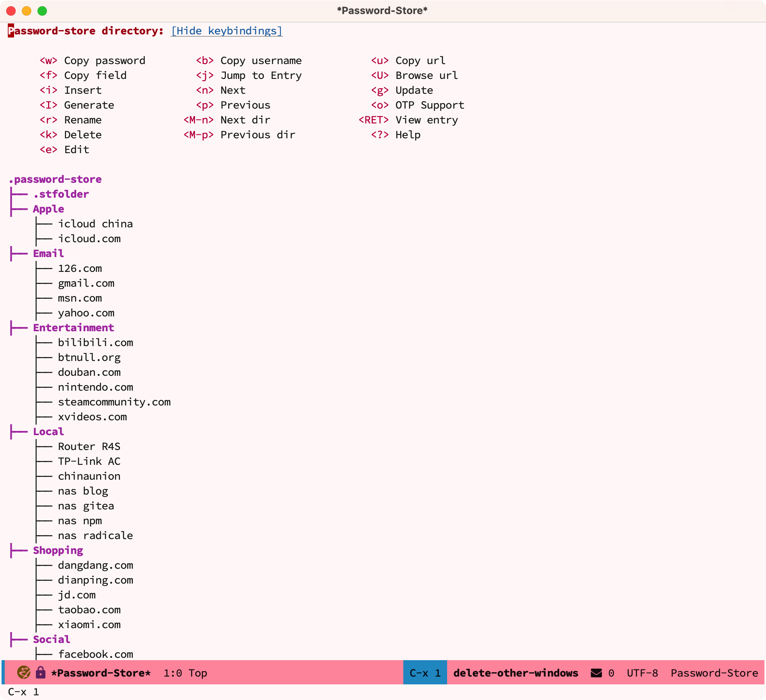Click the Jump to Entry keybinding
This screenshot has width=766, height=700.
point(249,75)
